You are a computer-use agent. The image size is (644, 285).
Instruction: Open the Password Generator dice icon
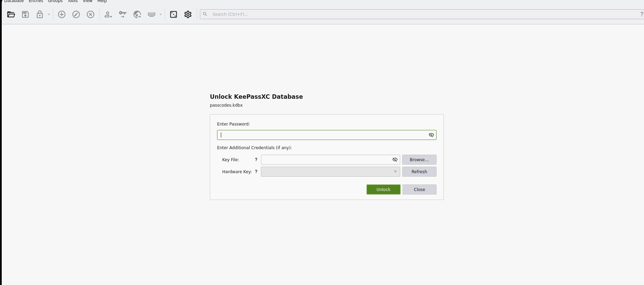click(174, 14)
